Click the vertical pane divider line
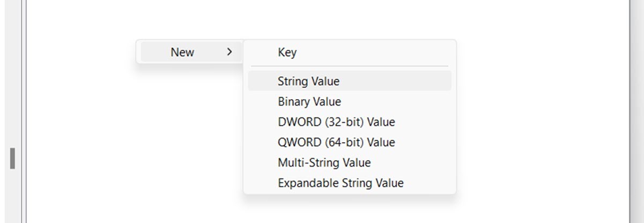This screenshot has width=644, height=223. (x=24, y=111)
